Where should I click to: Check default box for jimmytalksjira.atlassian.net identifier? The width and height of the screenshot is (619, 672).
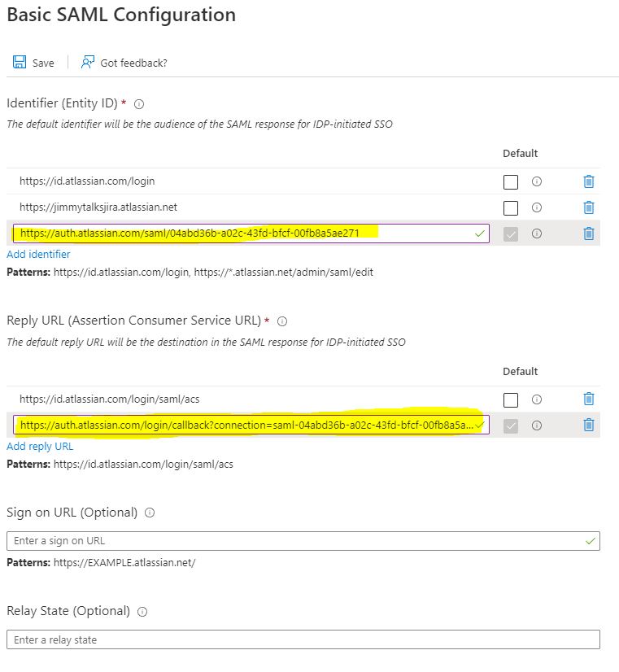[x=511, y=207]
